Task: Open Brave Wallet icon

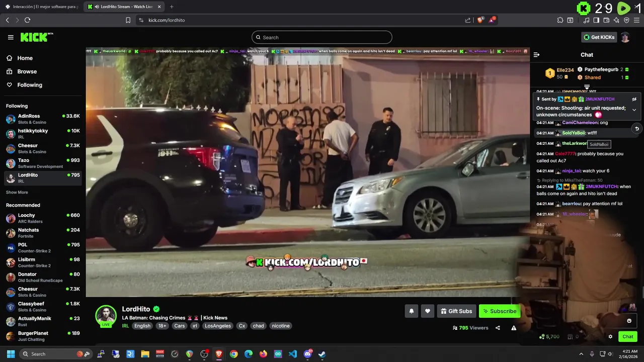Action: pos(606,20)
